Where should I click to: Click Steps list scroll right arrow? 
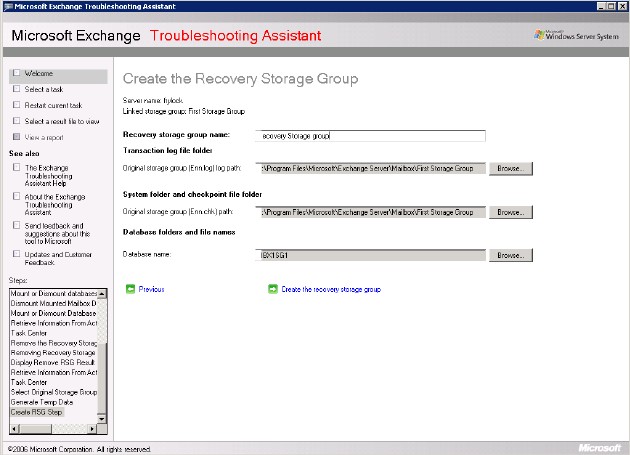tap(93, 428)
